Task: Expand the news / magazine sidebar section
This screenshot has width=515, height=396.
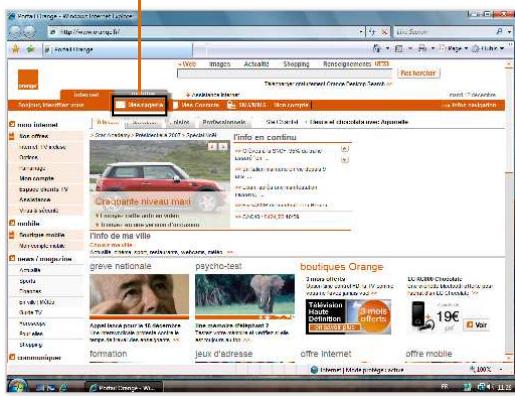Action: click(x=12, y=258)
